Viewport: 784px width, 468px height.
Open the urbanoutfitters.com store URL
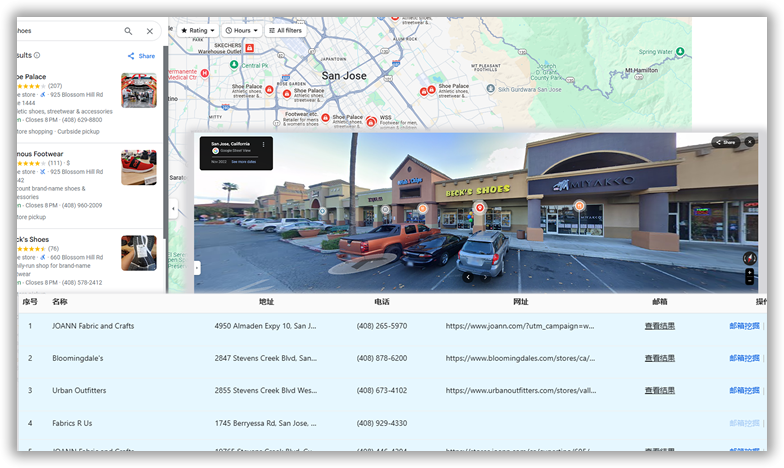click(x=520, y=390)
